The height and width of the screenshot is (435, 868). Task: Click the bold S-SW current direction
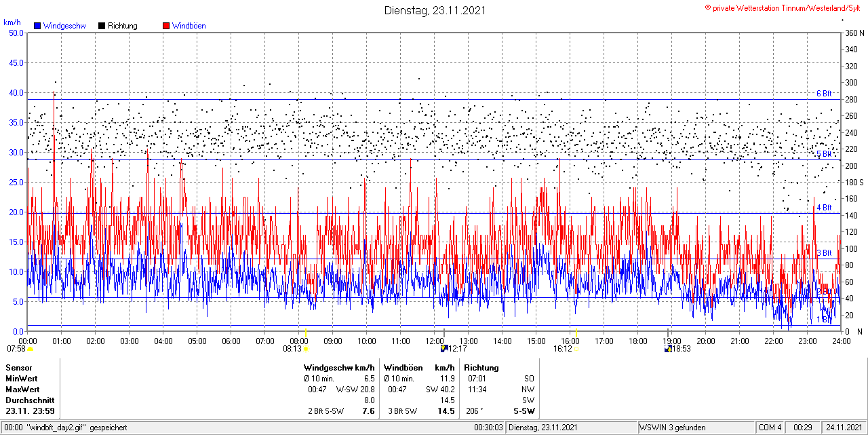click(x=524, y=411)
